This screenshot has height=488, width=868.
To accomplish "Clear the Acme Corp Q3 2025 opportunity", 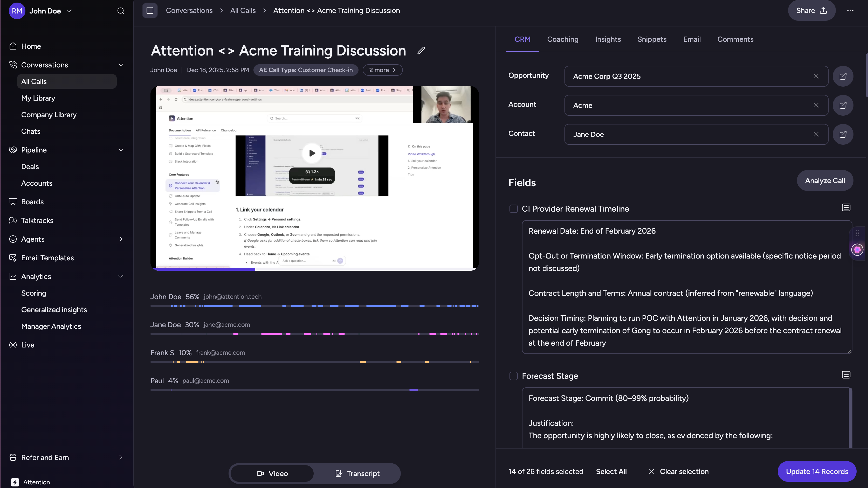I will click(816, 76).
